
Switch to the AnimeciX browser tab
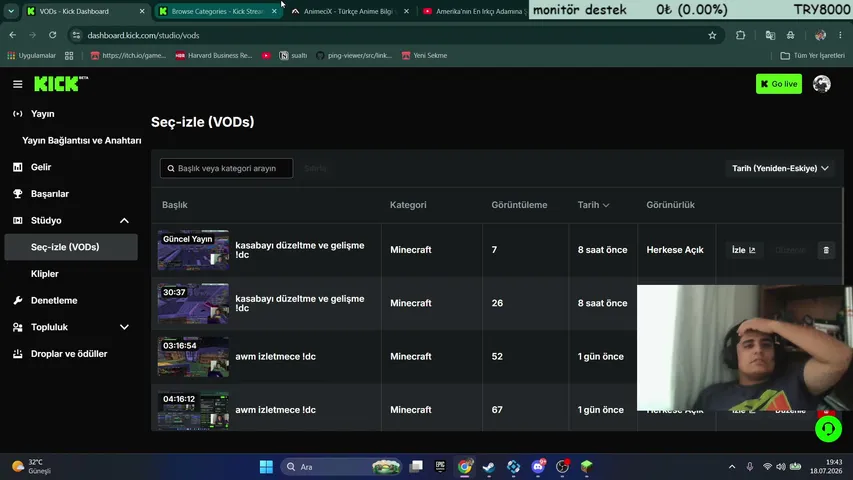[348, 11]
